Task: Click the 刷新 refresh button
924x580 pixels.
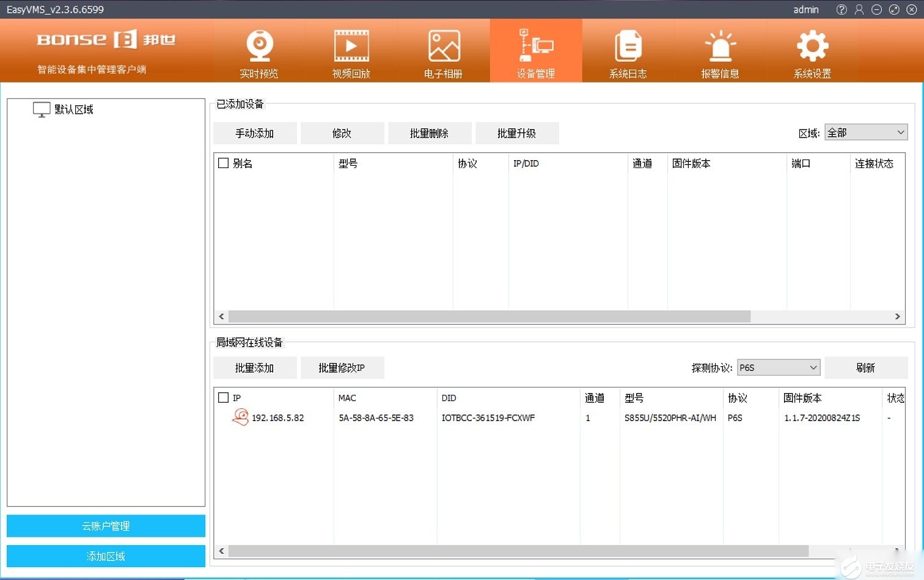Action: click(866, 368)
